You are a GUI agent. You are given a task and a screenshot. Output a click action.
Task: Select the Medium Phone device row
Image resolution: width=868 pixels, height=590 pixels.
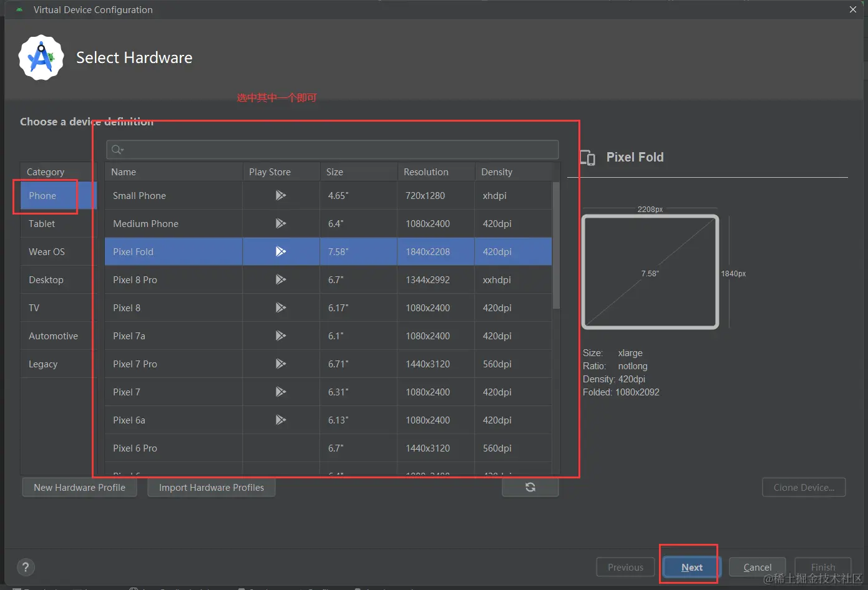pos(328,223)
